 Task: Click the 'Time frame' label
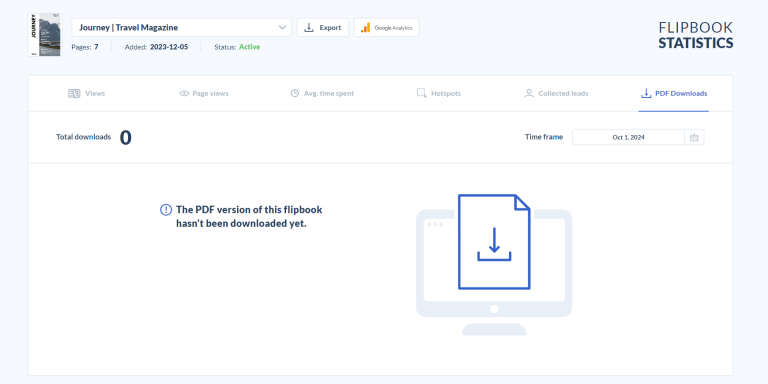pyautogui.click(x=544, y=137)
